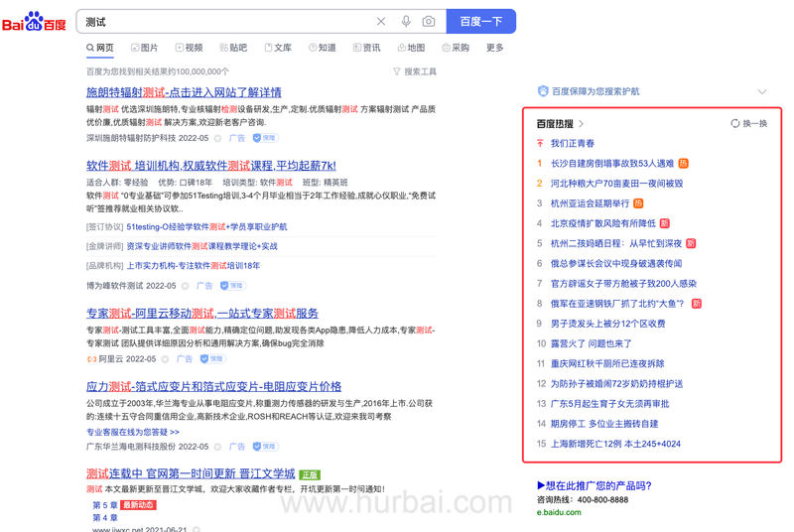Select the 网页 tab

(x=100, y=48)
